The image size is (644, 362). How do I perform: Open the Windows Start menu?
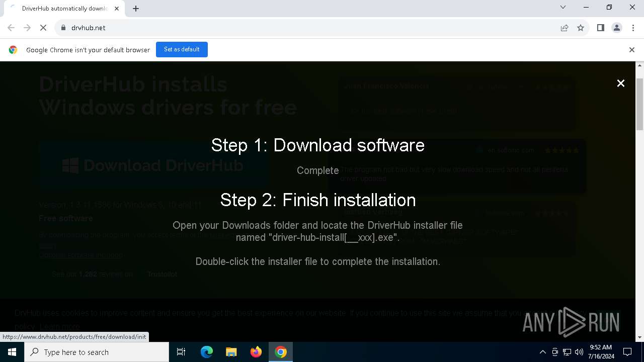click(12, 352)
